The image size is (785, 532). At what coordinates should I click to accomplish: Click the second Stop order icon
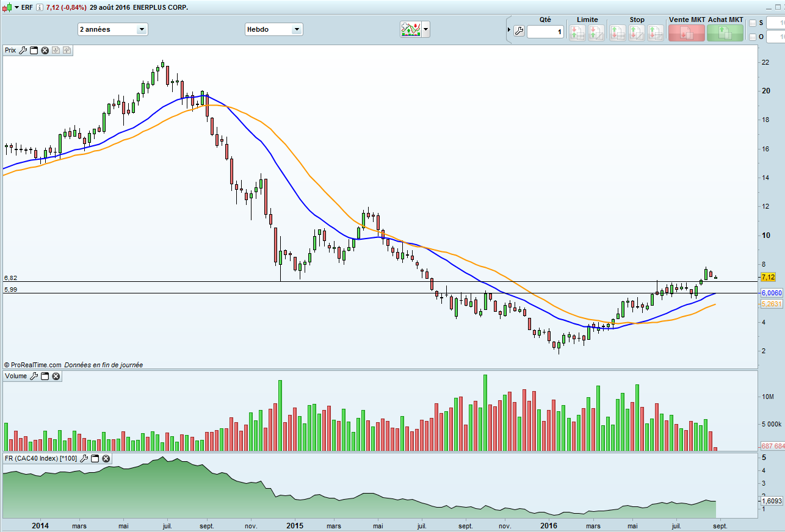point(637,33)
